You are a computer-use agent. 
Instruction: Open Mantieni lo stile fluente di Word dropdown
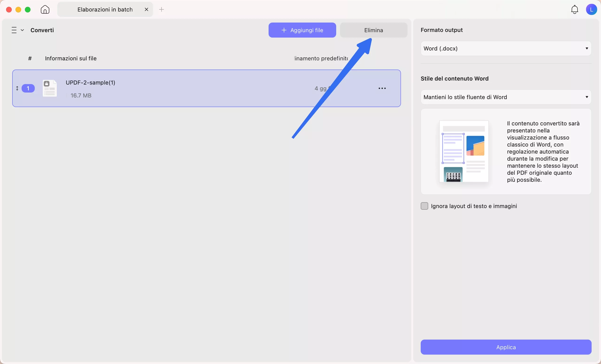tap(506, 97)
